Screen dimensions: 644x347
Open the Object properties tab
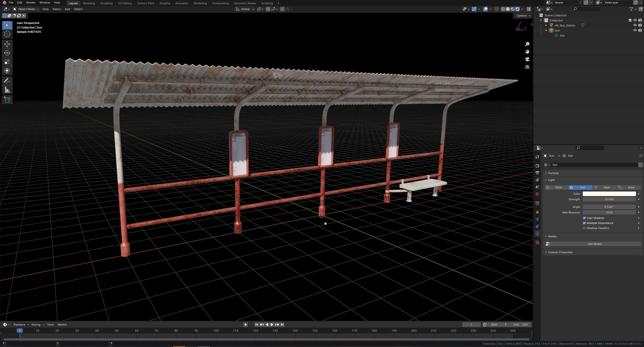tap(537, 212)
